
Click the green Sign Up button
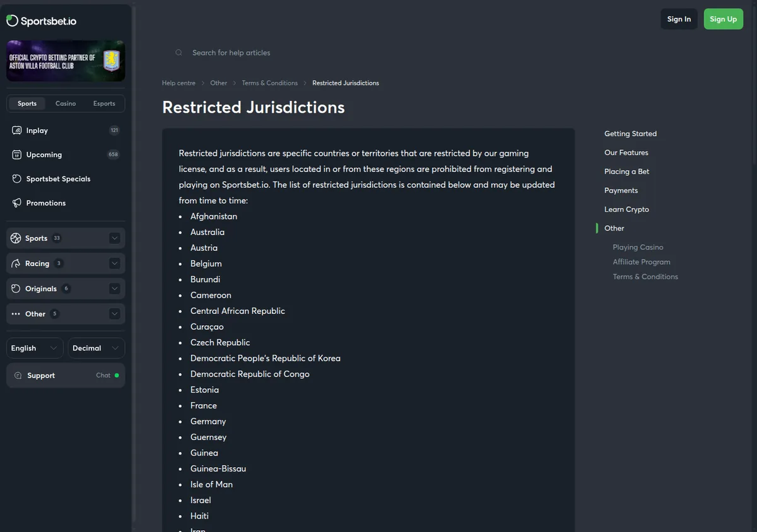(724, 19)
